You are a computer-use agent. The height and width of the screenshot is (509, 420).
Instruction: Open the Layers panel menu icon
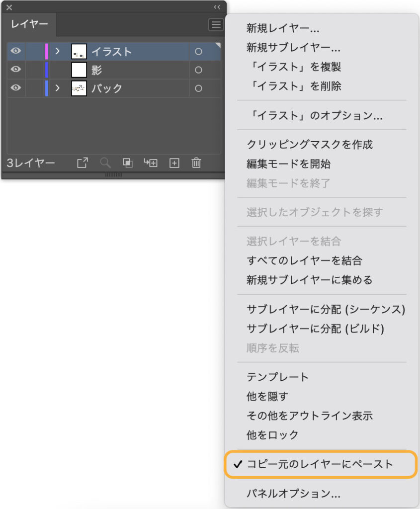[216, 25]
